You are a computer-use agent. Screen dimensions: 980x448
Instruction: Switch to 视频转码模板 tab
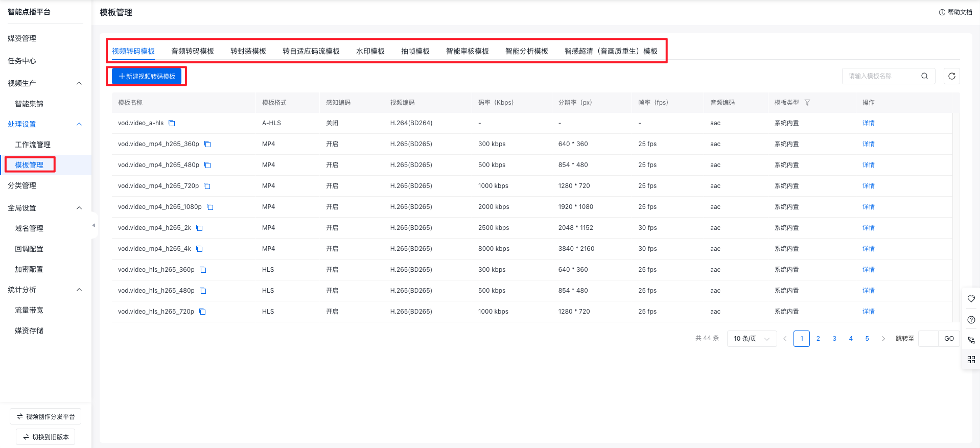133,51
